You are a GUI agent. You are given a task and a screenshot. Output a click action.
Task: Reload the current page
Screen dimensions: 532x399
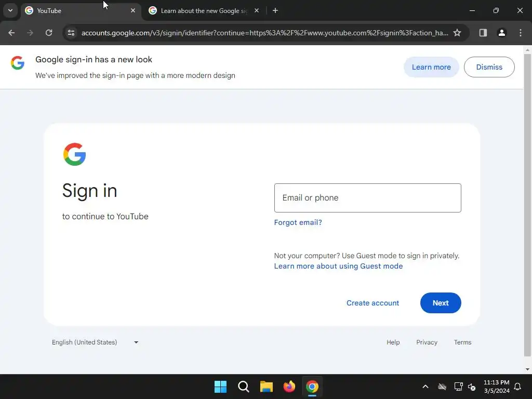point(49,33)
